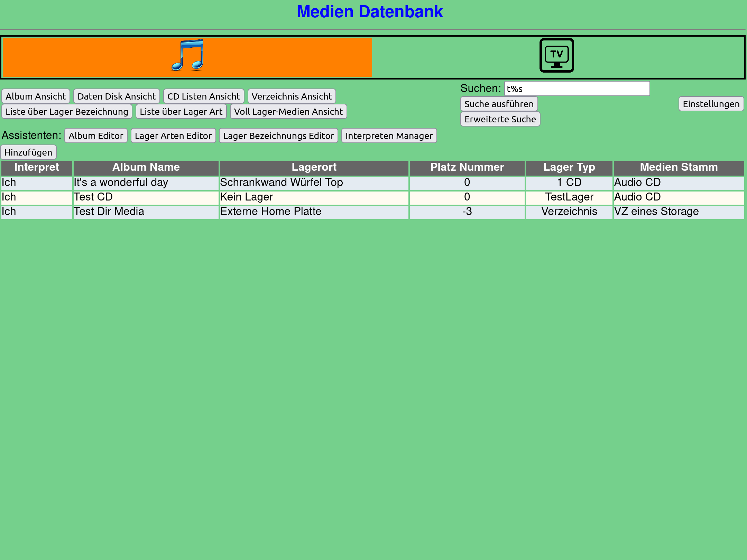Open Einstellungen
The image size is (747, 560).
pyautogui.click(x=711, y=104)
